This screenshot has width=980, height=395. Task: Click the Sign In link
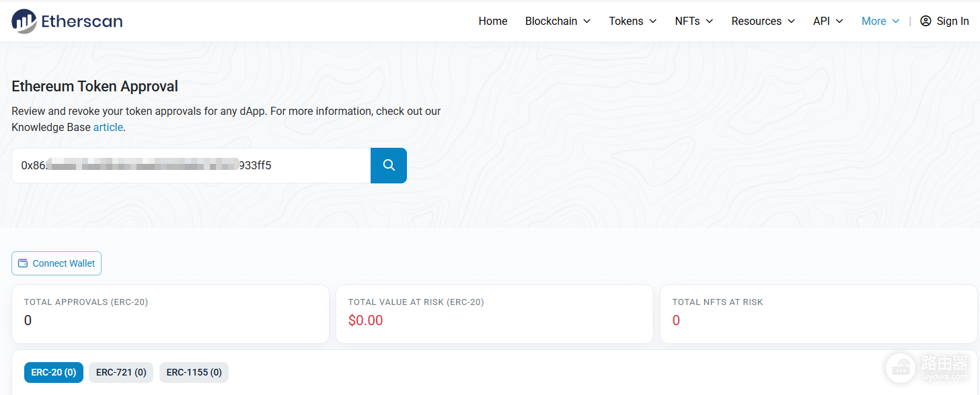click(x=944, y=21)
